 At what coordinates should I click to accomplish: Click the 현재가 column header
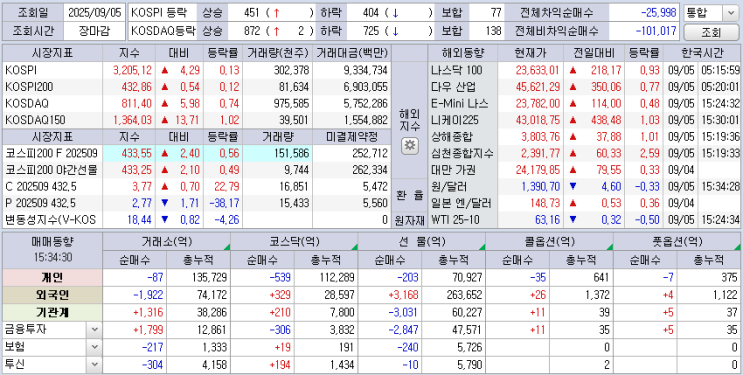click(x=530, y=53)
